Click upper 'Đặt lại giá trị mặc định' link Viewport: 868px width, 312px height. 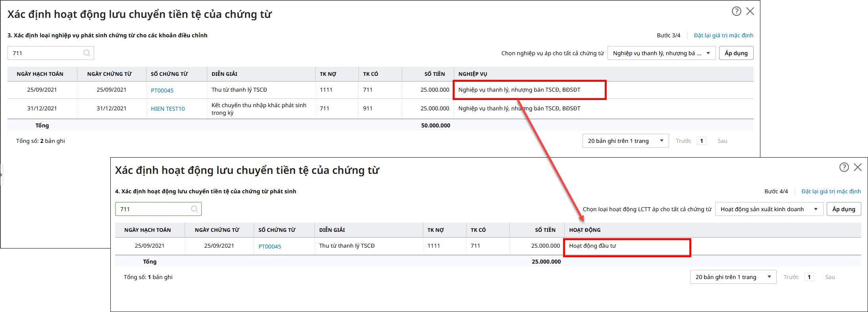723,35
